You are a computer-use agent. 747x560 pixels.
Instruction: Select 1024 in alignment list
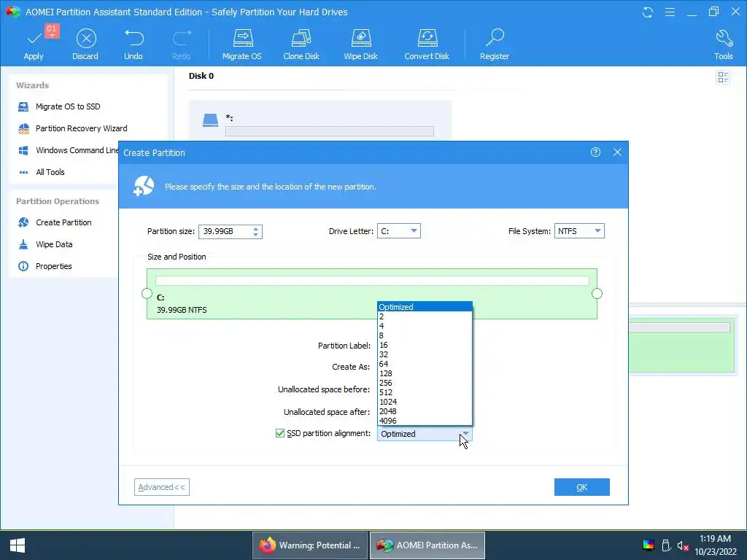pyautogui.click(x=425, y=402)
